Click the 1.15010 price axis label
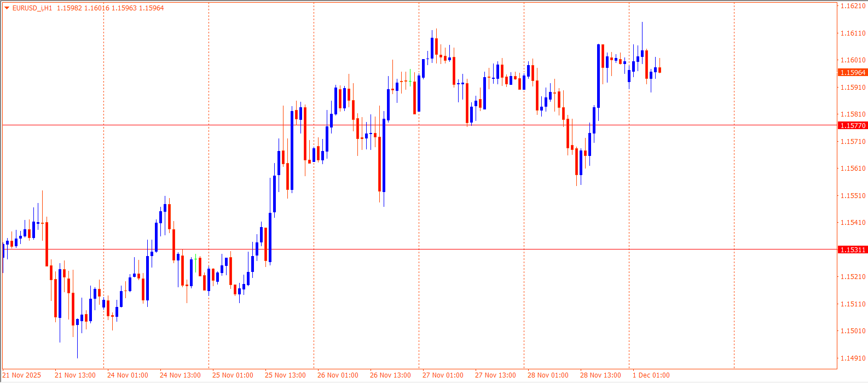 853,331
